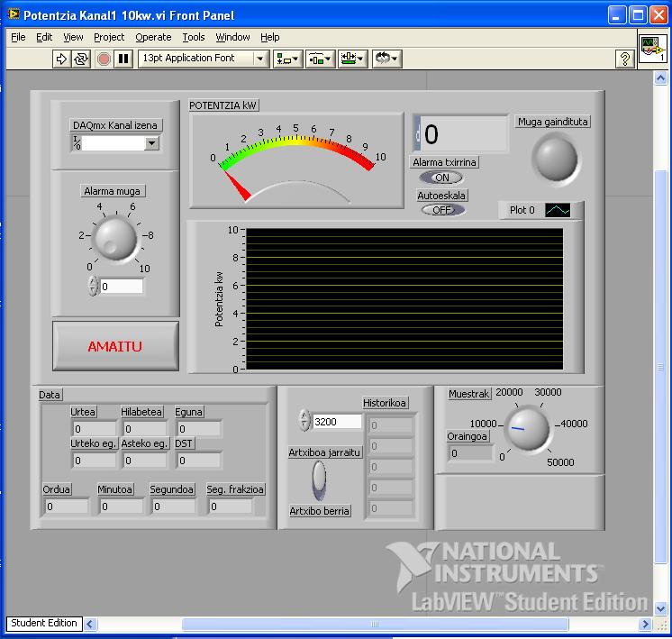Click the Context Help question mark button
Viewport: 672px width, 639px height.
point(625,59)
